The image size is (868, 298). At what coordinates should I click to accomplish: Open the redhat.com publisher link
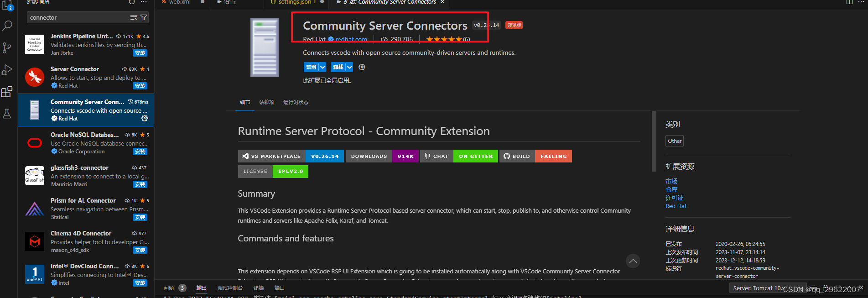click(351, 39)
